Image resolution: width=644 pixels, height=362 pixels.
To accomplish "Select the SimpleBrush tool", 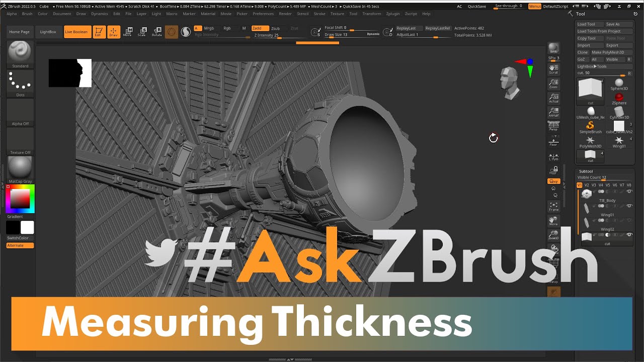I will [x=591, y=127].
